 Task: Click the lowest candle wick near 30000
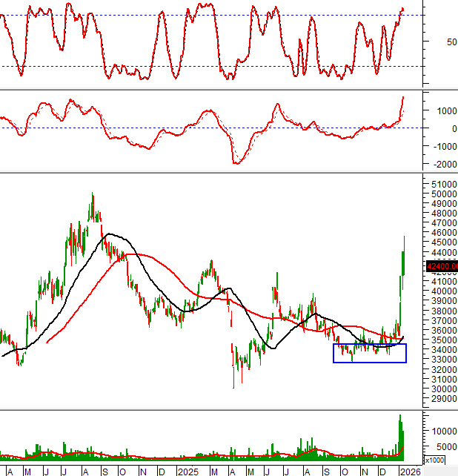233,384
